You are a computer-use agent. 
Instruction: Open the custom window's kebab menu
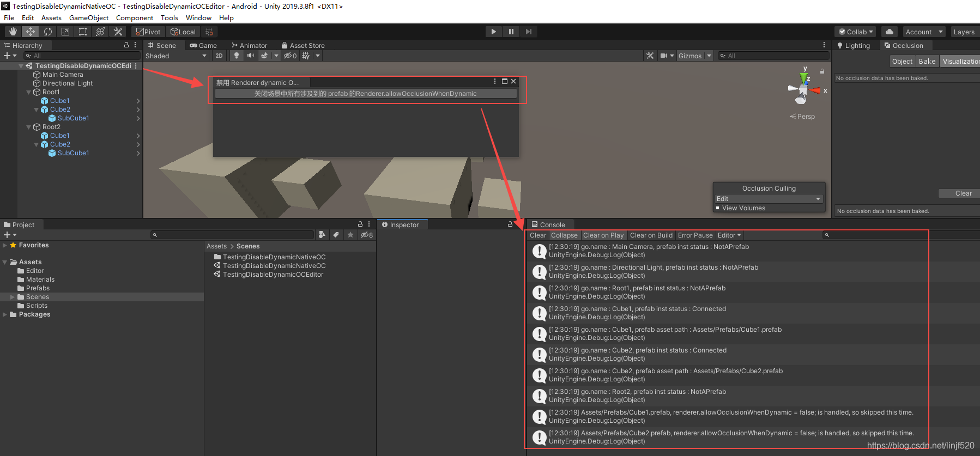click(495, 81)
